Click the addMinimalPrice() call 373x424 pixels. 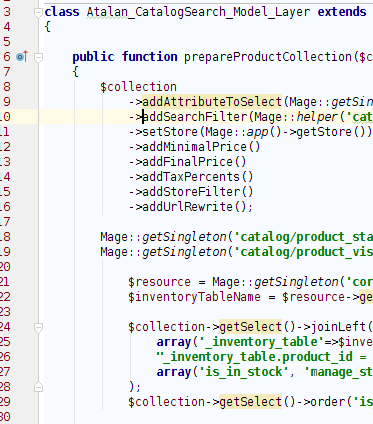201,147
